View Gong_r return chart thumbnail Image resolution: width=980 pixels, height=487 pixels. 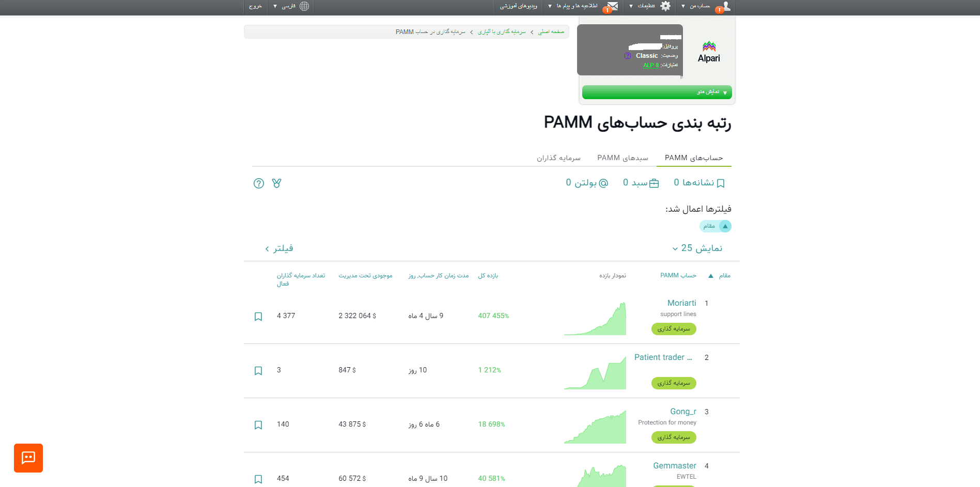tap(595, 427)
